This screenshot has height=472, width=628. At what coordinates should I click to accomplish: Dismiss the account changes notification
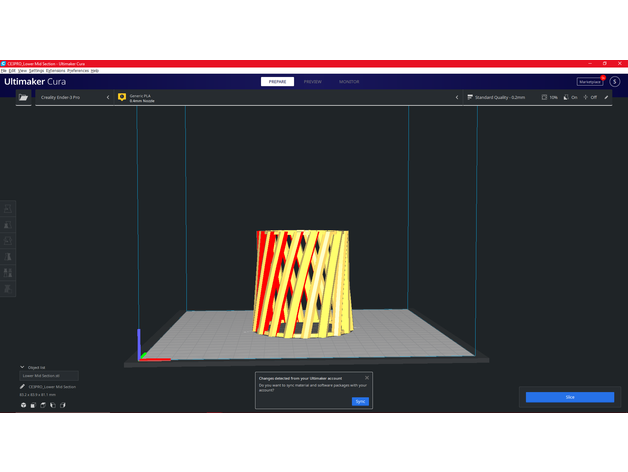pyautogui.click(x=367, y=378)
